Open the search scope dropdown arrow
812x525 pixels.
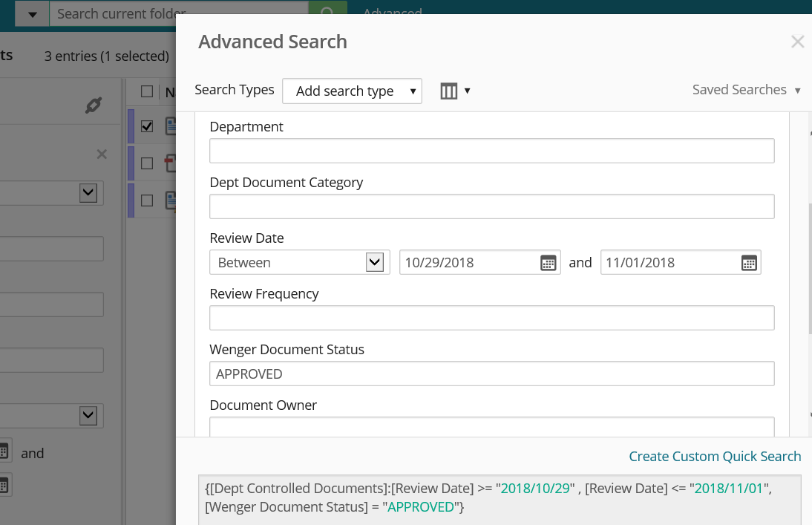point(32,13)
